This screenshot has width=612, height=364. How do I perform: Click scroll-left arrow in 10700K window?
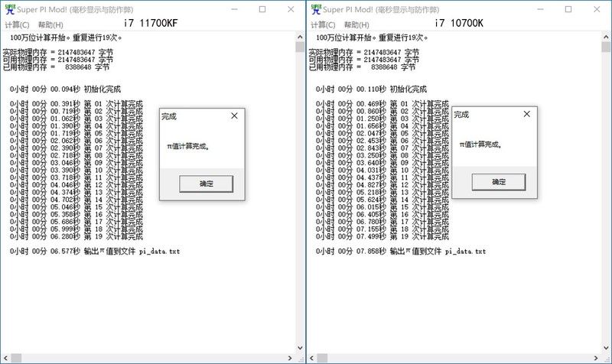coord(311,358)
